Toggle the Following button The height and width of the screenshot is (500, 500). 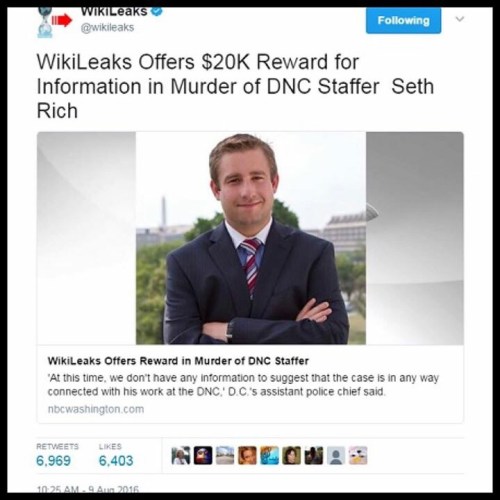pos(403,20)
